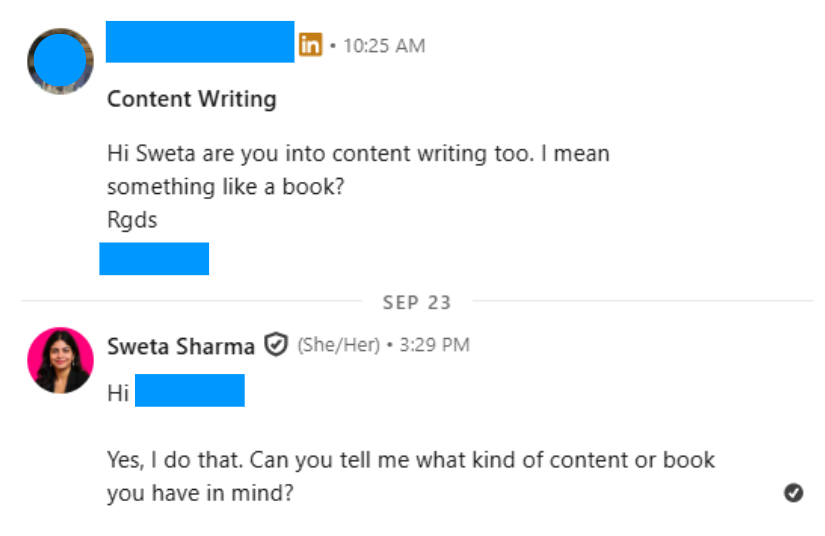Click the sent checkmark status icon
Image resolution: width=825 pixels, height=536 pixels.
pos(794,492)
